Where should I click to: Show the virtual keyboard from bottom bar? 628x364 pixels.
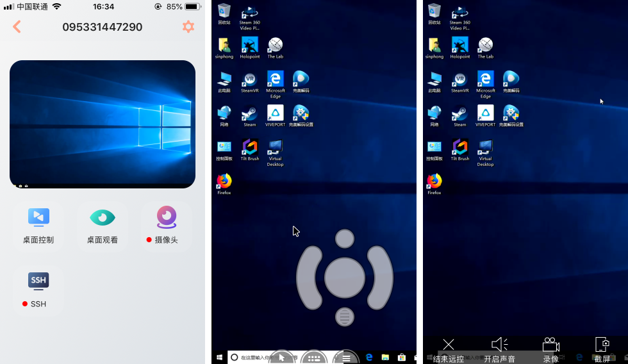point(314,358)
